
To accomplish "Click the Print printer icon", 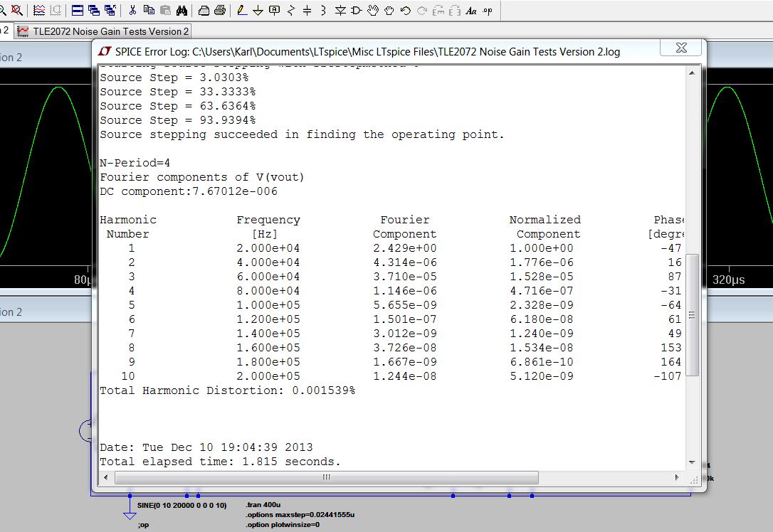I will [x=220, y=10].
